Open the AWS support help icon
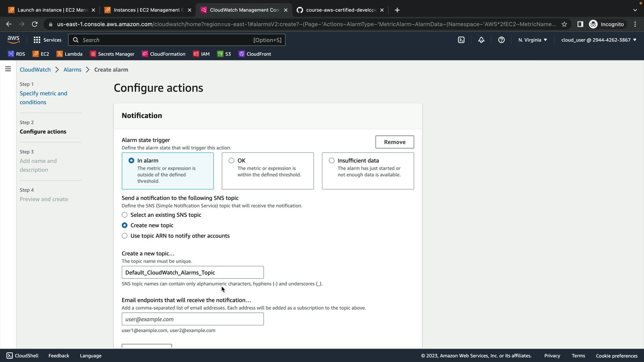The height and width of the screenshot is (362, 644). click(501, 40)
